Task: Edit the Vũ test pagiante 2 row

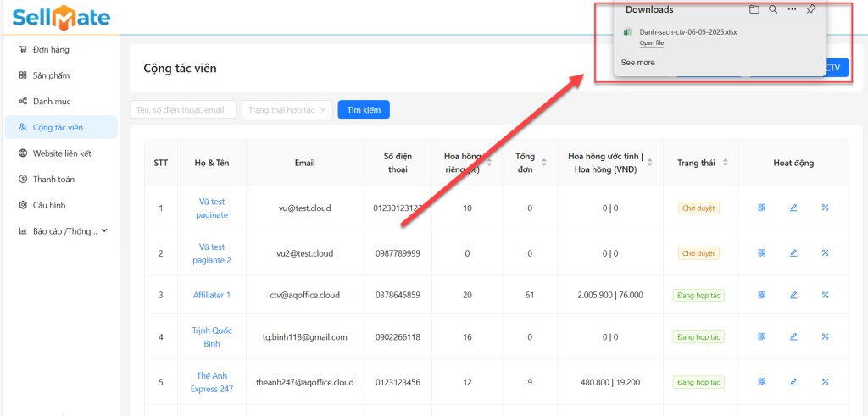Action: tap(793, 252)
